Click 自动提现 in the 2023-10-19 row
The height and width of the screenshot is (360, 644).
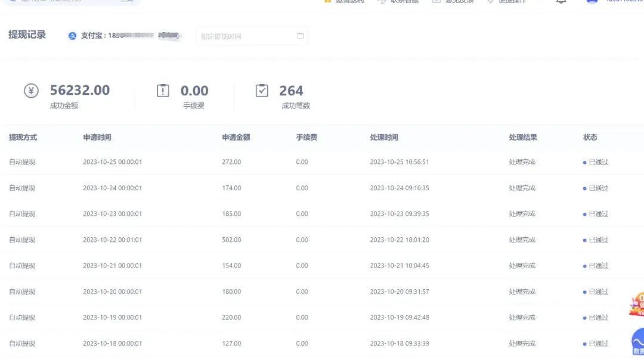(22, 317)
